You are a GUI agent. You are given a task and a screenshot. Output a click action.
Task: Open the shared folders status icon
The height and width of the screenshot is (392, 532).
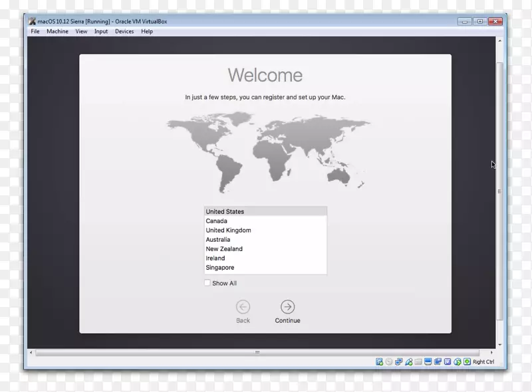point(419,362)
